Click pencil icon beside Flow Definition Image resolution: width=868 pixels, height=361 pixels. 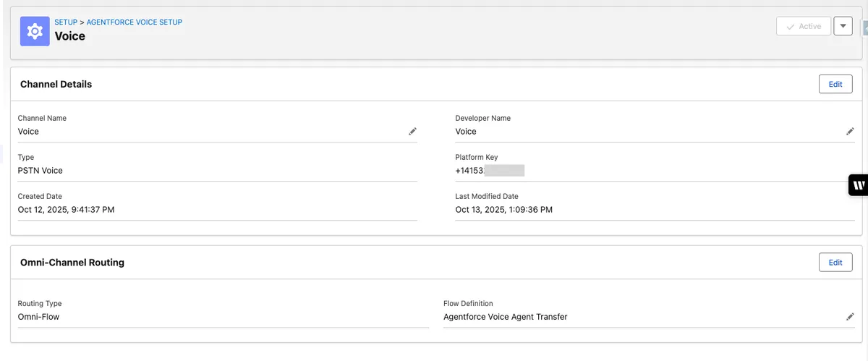pyautogui.click(x=850, y=317)
